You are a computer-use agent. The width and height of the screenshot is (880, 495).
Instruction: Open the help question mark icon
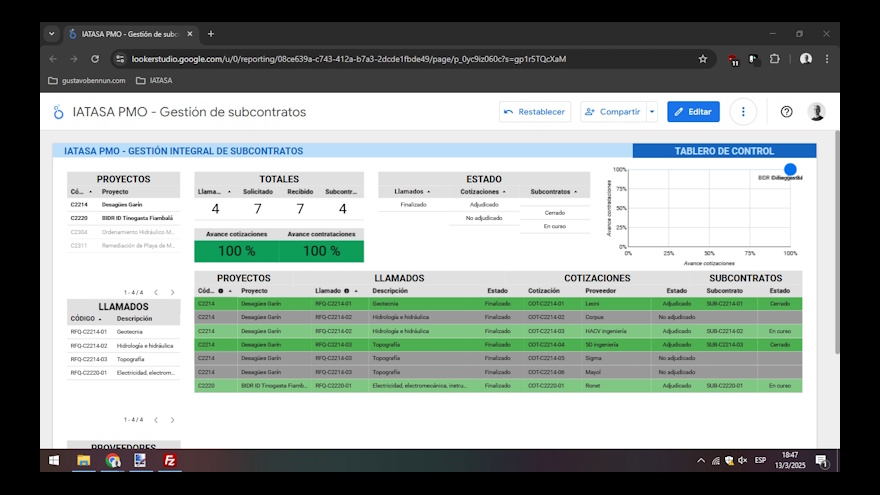pos(787,112)
